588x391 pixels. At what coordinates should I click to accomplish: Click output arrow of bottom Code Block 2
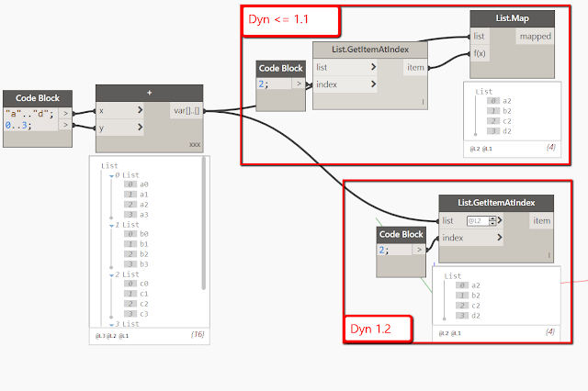pyautogui.click(x=419, y=250)
